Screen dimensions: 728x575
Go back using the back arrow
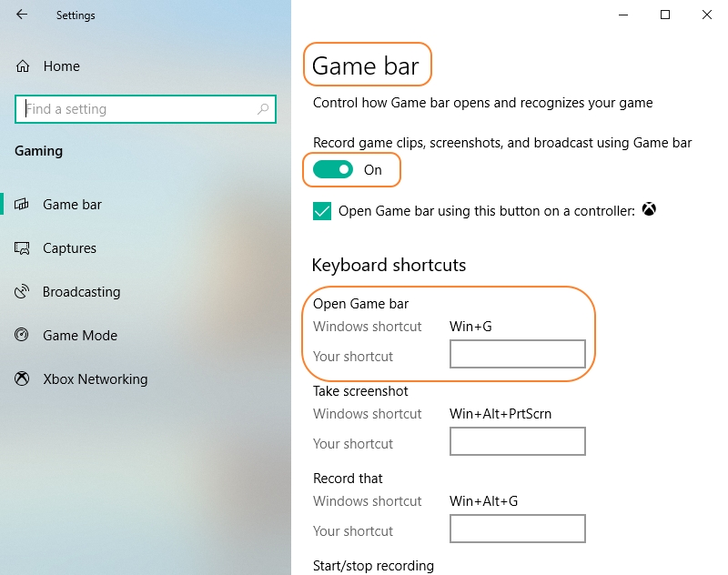click(x=22, y=15)
